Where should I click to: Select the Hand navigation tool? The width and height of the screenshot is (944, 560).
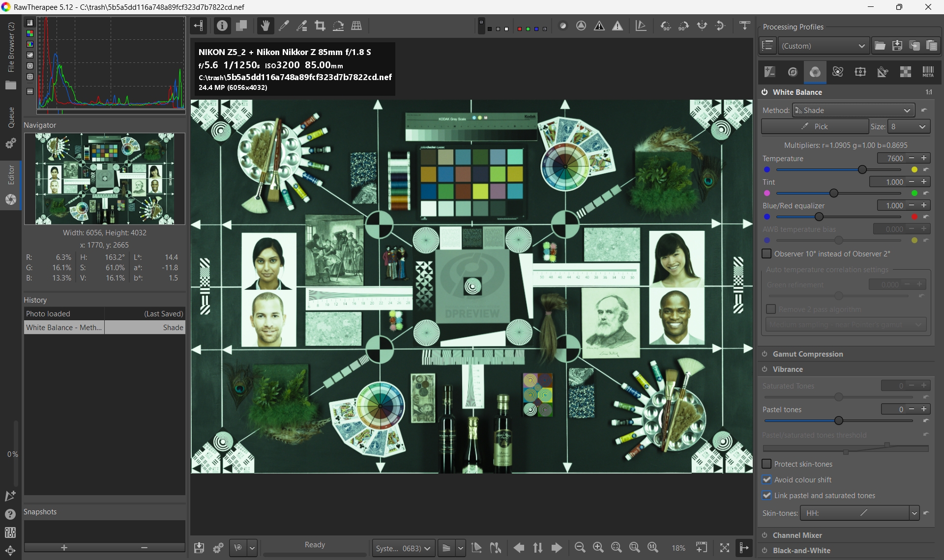coord(265,26)
